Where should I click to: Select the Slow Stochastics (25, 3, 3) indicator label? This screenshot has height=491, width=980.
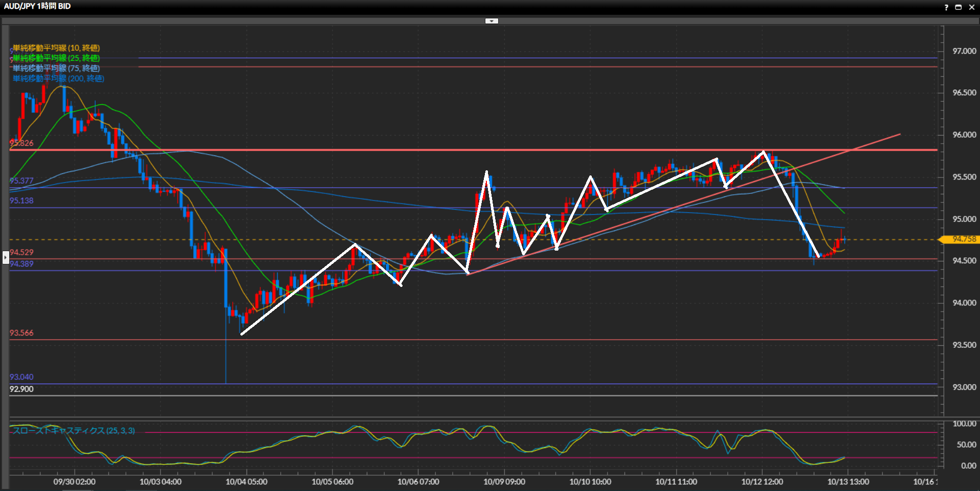tap(74, 431)
